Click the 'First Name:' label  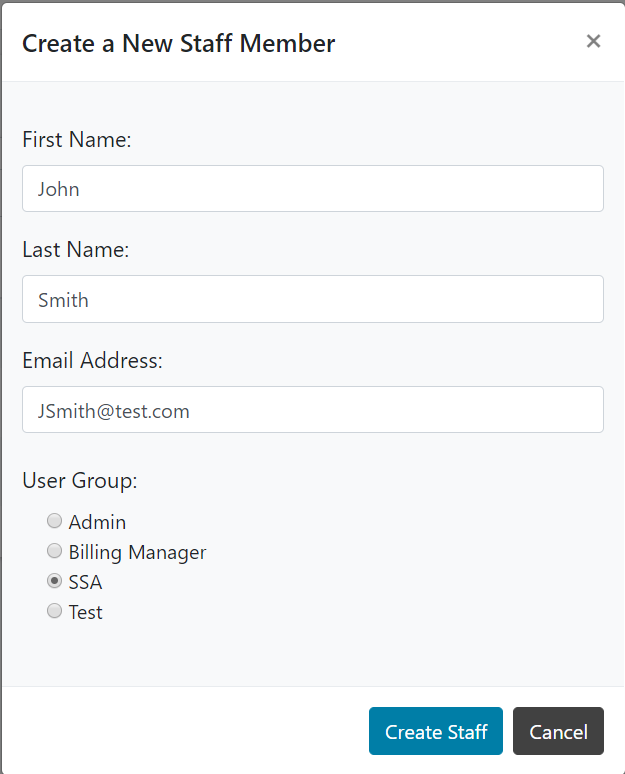(77, 140)
